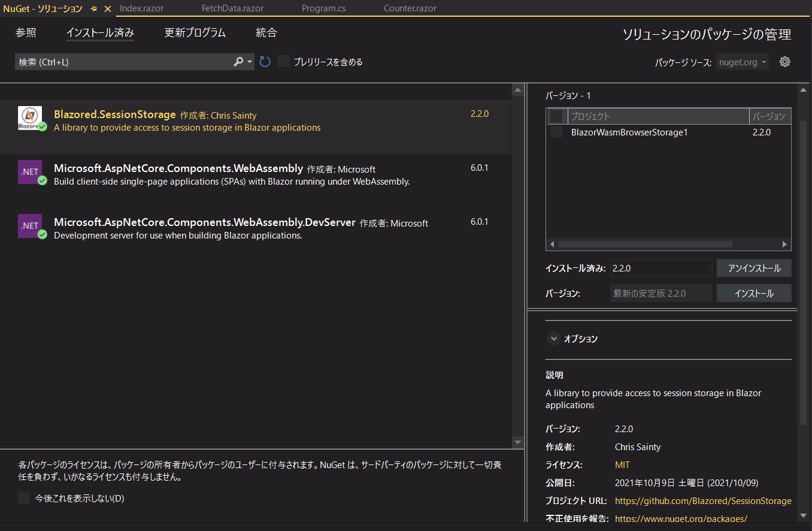Click the project table horizontal scrollbar thumb
The height and width of the screenshot is (531, 812).
pyautogui.click(x=646, y=245)
